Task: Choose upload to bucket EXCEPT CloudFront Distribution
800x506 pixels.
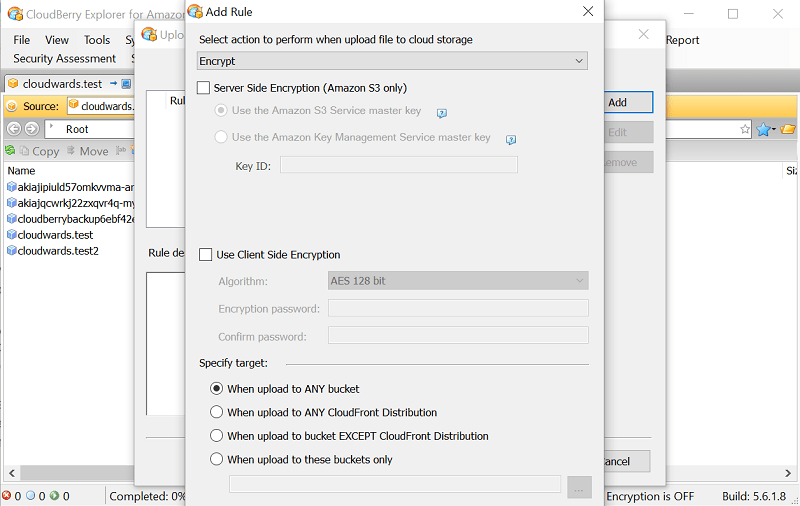Action: pos(217,436)
